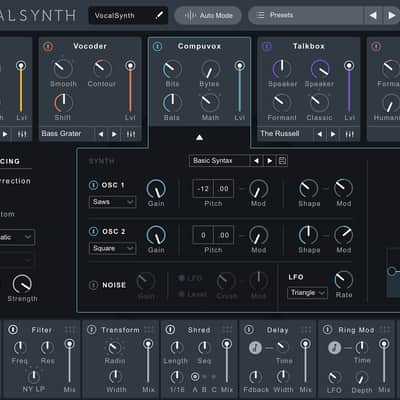Toggle Filter effect power button

point(13,330)
